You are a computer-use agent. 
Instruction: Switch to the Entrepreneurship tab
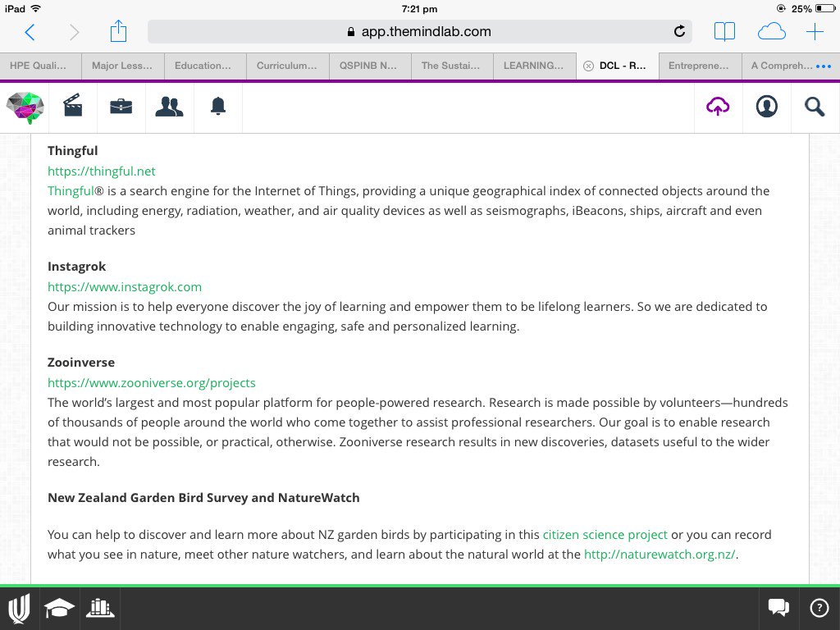pyautogui.click(x=700, y=66)
